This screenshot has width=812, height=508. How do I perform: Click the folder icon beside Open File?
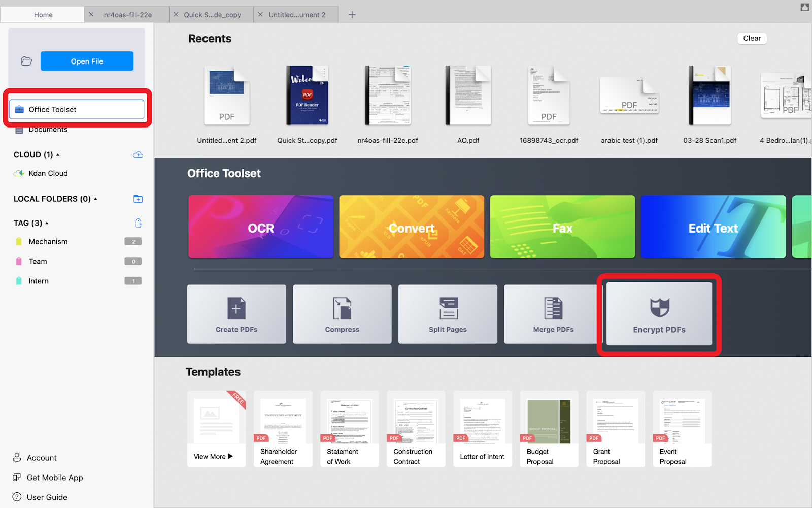click(26, 61)
